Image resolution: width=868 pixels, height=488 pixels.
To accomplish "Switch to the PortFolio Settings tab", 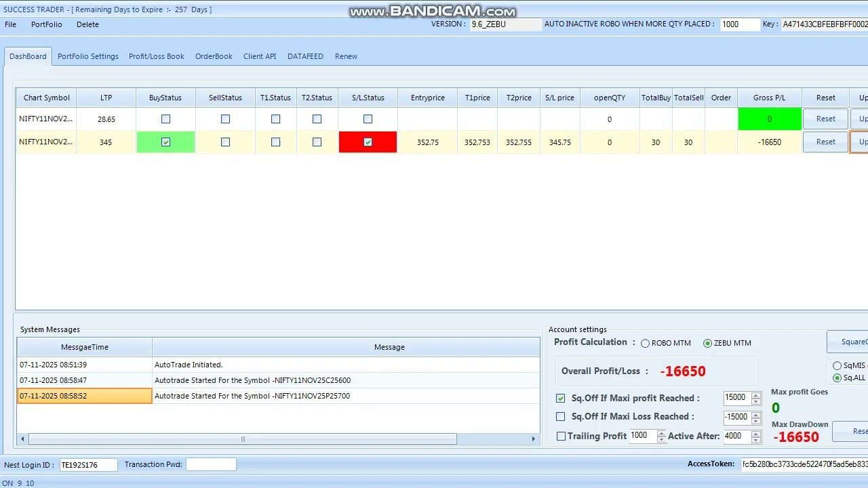I will point(87,56).
